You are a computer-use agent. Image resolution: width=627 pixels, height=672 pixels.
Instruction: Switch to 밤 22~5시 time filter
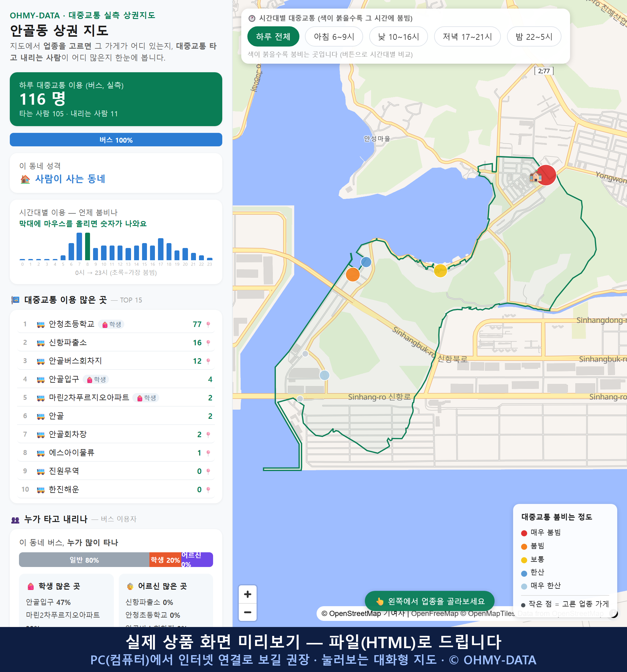(534, 36)
